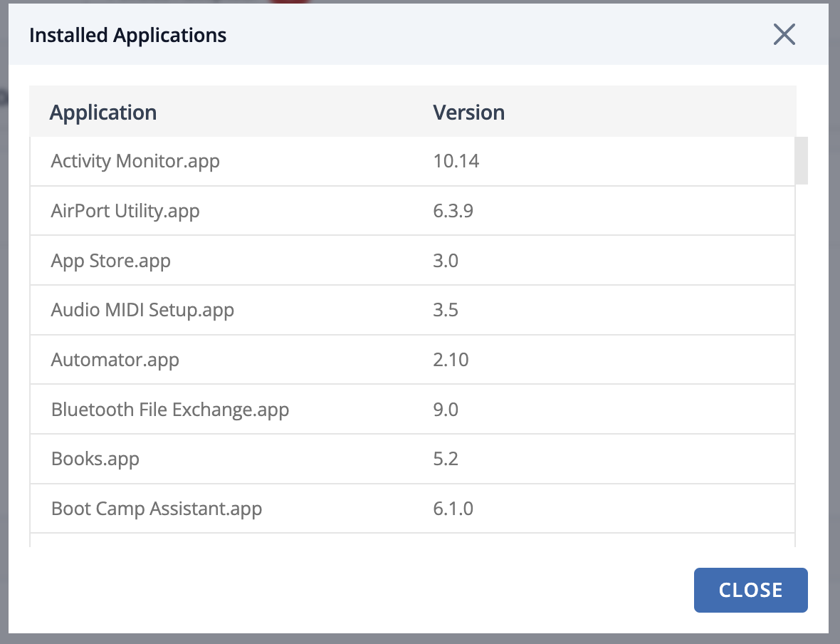
Task: Click the scrollbar thumb in applications list
Action: (802, 161)
